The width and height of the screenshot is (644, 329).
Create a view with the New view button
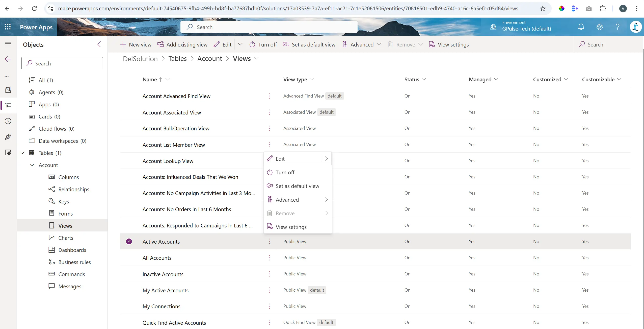136,44
